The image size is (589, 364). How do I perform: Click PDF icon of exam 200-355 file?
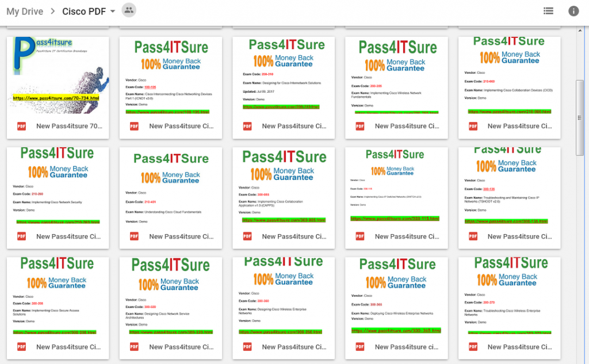[360, 126]
